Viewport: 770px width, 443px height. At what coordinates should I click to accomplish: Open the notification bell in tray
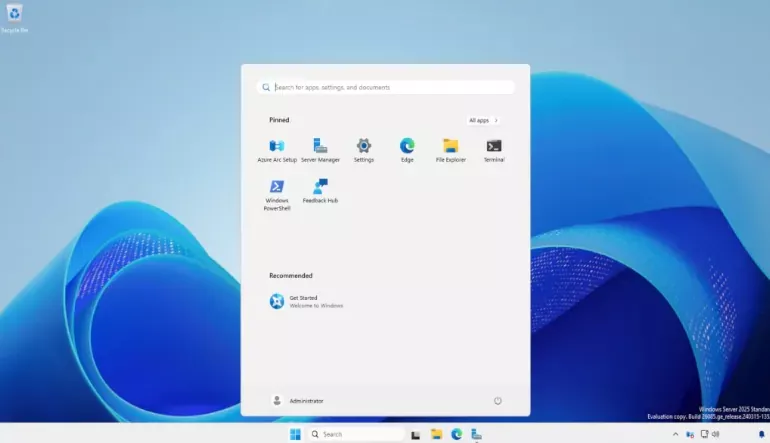tap(762, 434)
